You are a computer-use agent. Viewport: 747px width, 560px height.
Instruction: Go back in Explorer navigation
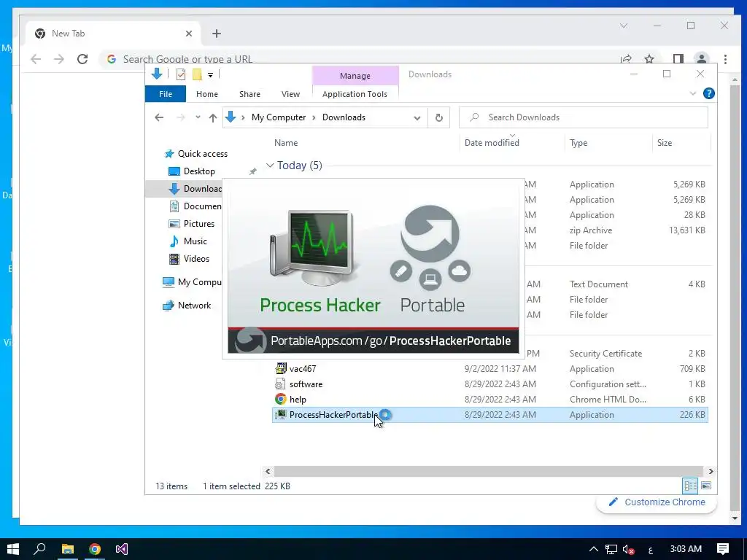pyautogui.click(x=159, y=117)
